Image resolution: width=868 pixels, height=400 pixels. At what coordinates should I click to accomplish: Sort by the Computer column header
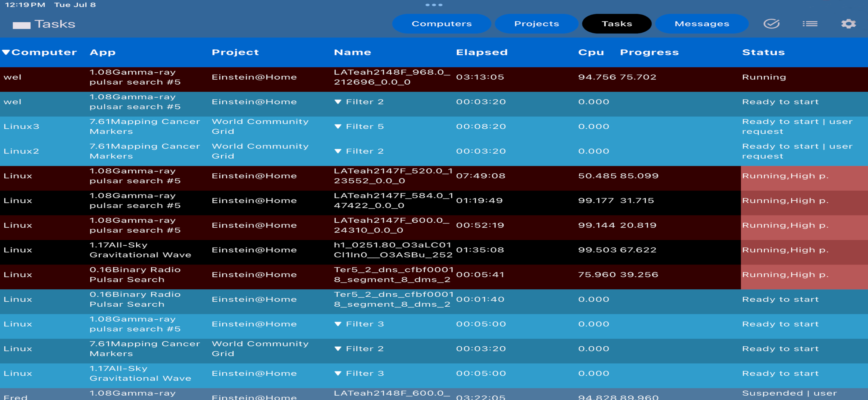pos(40,52)
